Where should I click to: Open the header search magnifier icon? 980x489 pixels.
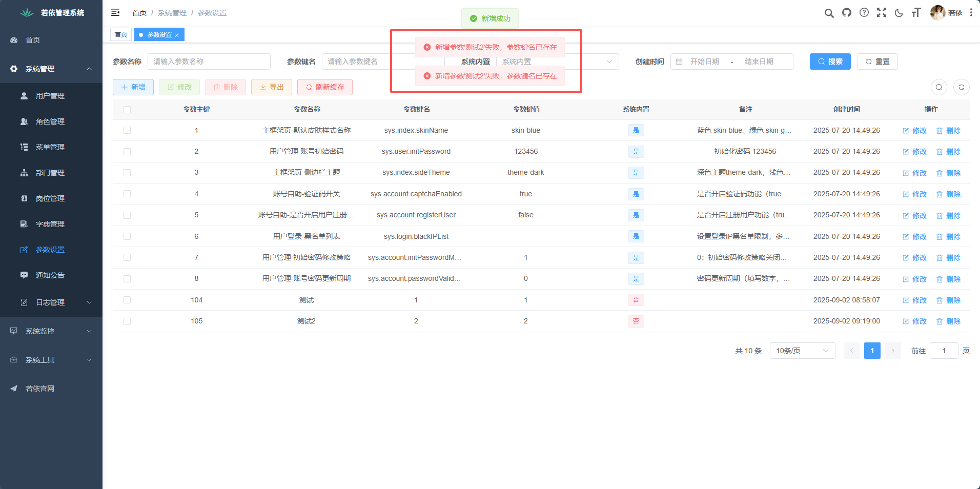click(829, 13)
